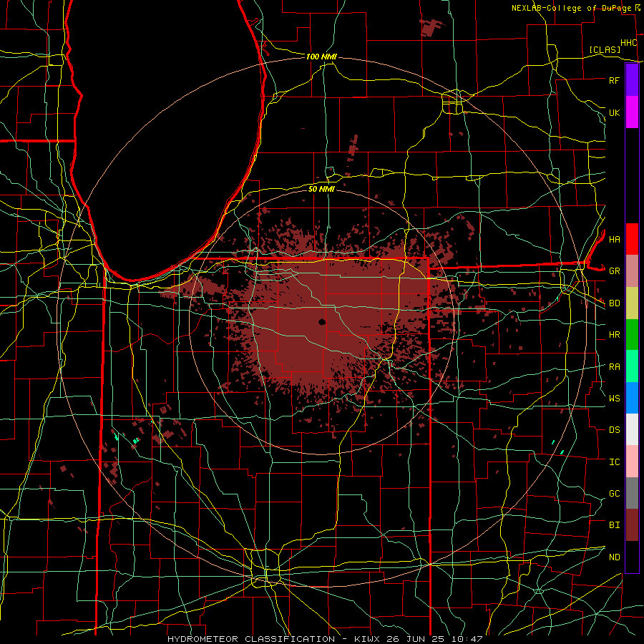The height and width of the screenshot is (644, 644).
Task: Click the "RF" legend label
Action: [x=614, y=80]
